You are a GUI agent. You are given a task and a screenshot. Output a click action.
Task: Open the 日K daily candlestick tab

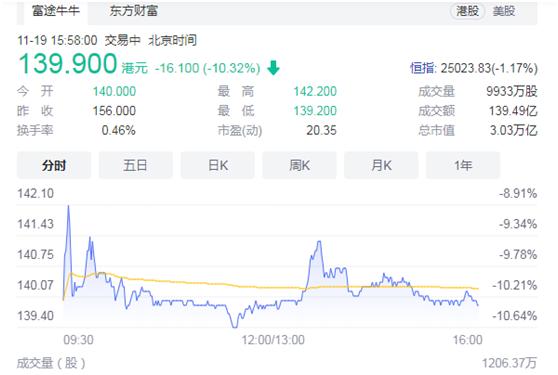pos(217,165)
